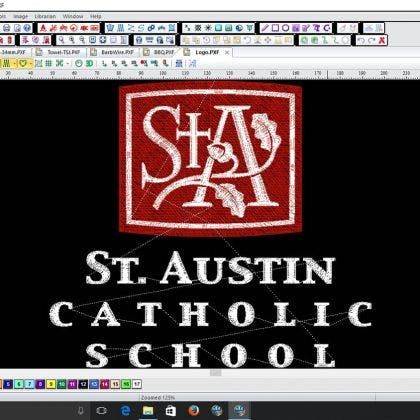Click the pencil draw tool icon
Viewport: 420px width, 420px height.
pyautogui.click(x=265, y=28)
